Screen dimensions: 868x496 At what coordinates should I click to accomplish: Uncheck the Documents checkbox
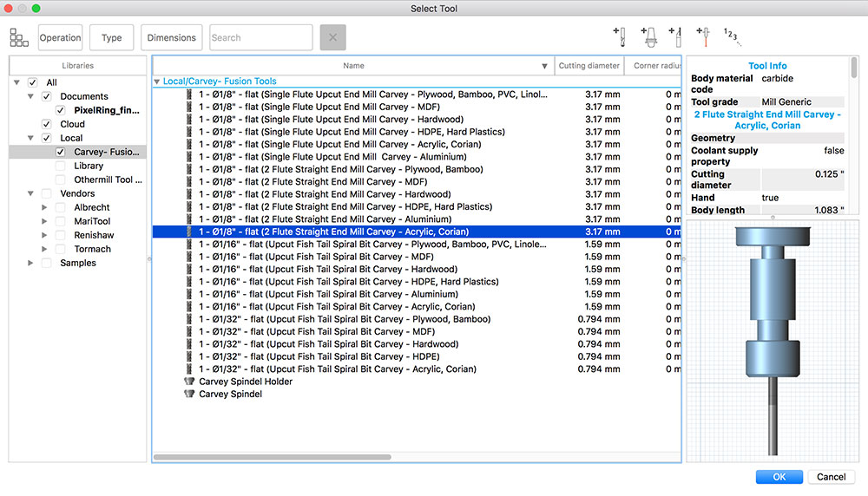(47, 96)
